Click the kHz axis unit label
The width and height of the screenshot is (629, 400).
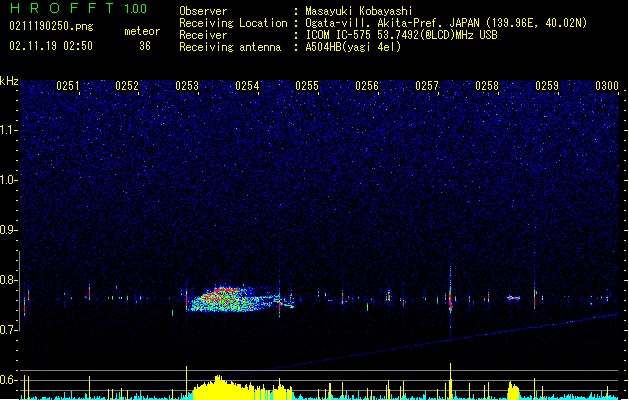pos(9,81)
